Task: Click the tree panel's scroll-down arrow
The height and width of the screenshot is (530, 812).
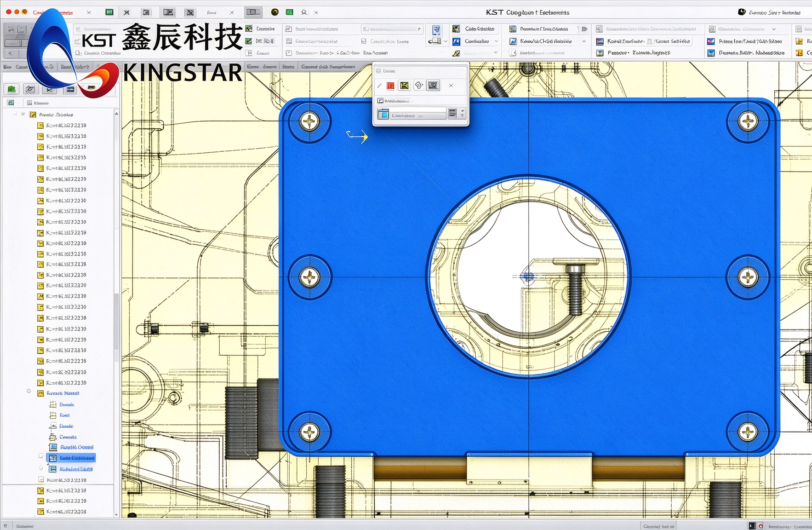Action: [x=116, y=515]
